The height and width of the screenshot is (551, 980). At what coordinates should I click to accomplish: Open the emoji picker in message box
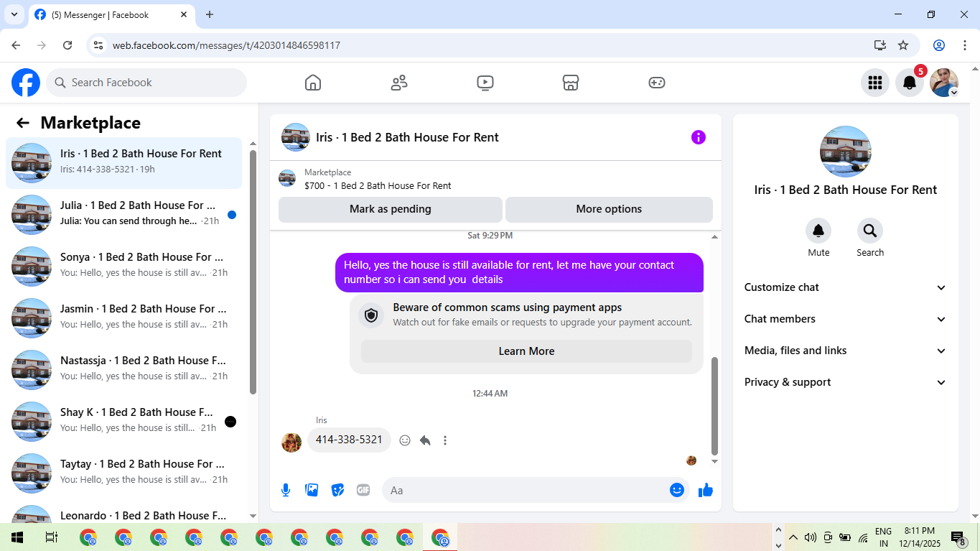pyautogui.click(x=677, y=490)
